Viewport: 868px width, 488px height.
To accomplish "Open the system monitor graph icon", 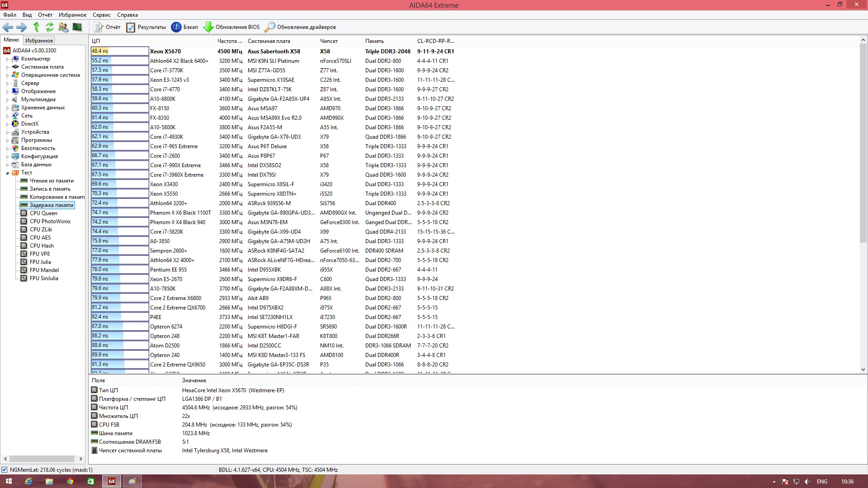I will (x=77, y=27).
